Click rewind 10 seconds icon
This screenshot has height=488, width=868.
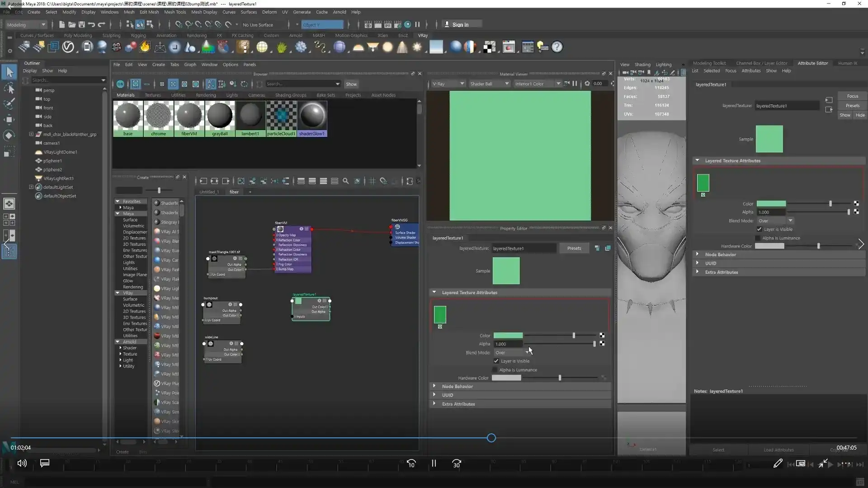(411, 464)
